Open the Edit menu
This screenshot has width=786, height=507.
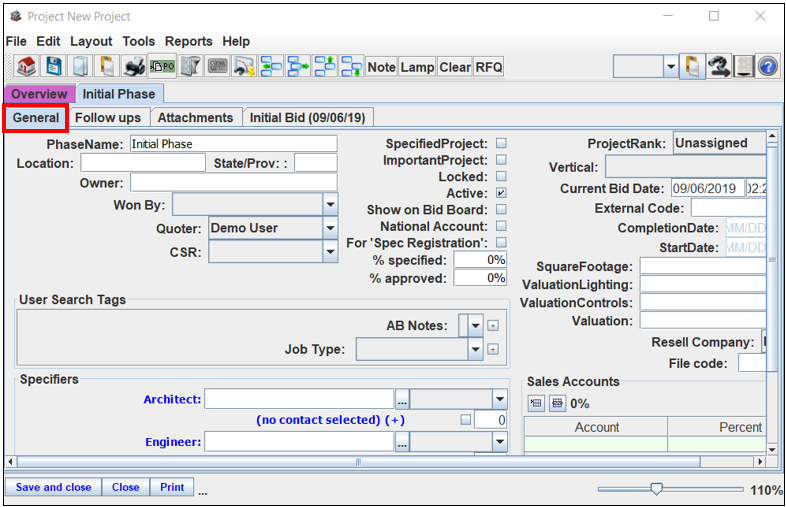click(x=48, y=41)
